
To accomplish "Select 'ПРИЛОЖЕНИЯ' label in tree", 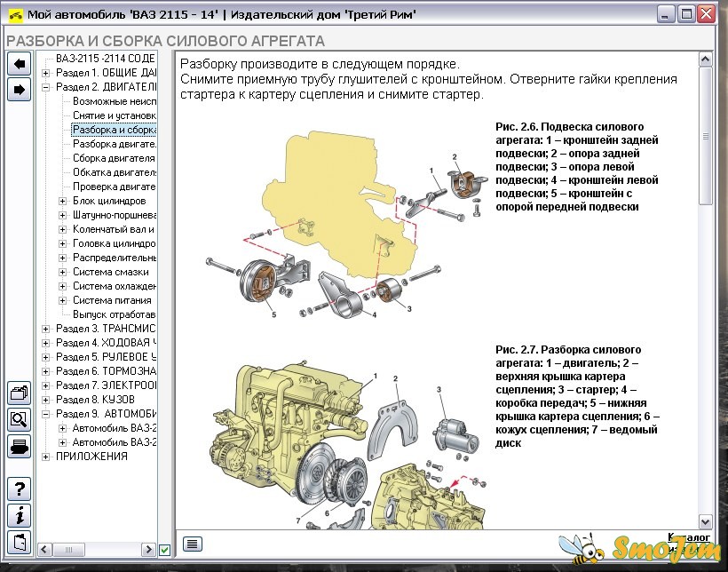I will (x=91, y=457).
